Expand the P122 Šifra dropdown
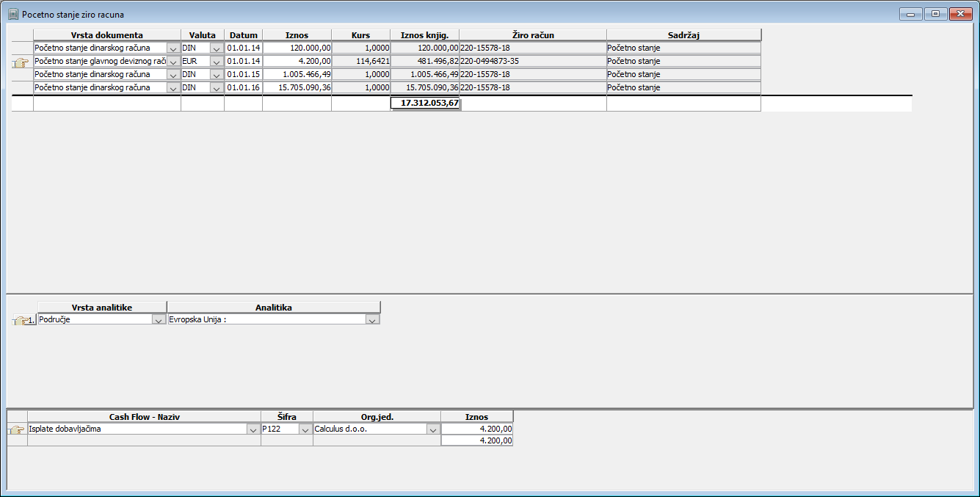Image resolution: width=980 pixels, height=497 pixels. coord(305,429)
